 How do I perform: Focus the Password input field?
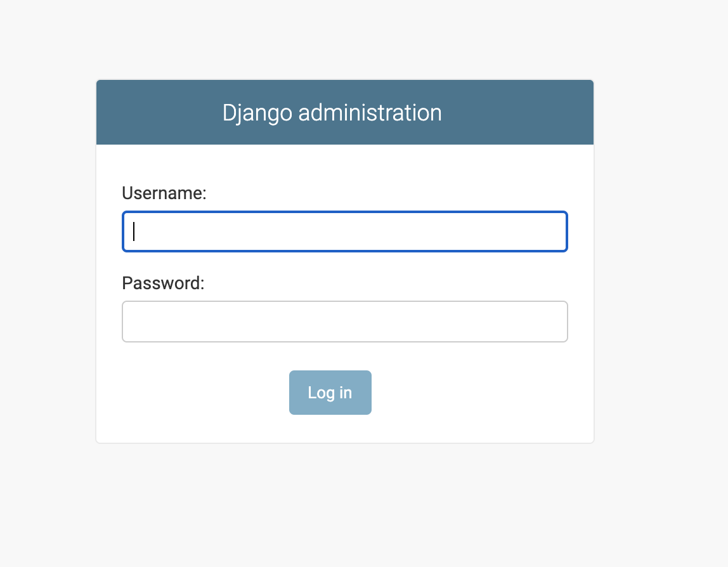click(344, 322)
